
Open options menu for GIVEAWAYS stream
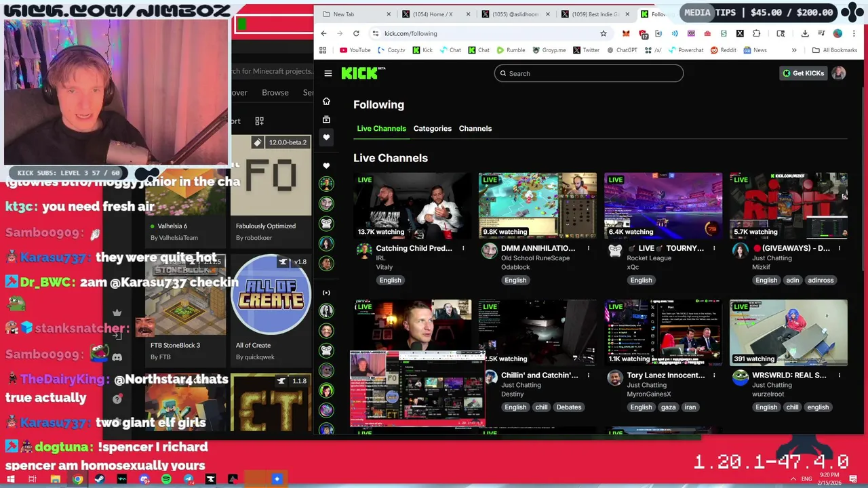pos(840,248)
